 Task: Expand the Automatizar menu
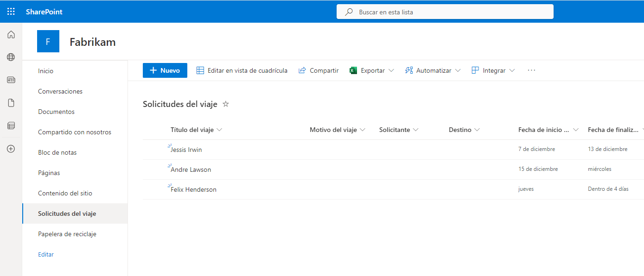point(432,70)
